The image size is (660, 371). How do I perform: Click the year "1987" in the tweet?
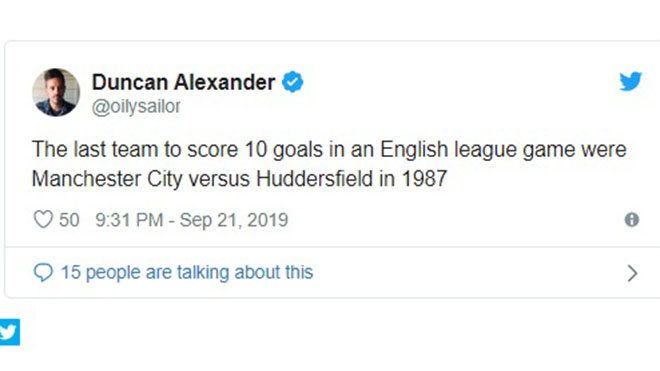(424, 179)
